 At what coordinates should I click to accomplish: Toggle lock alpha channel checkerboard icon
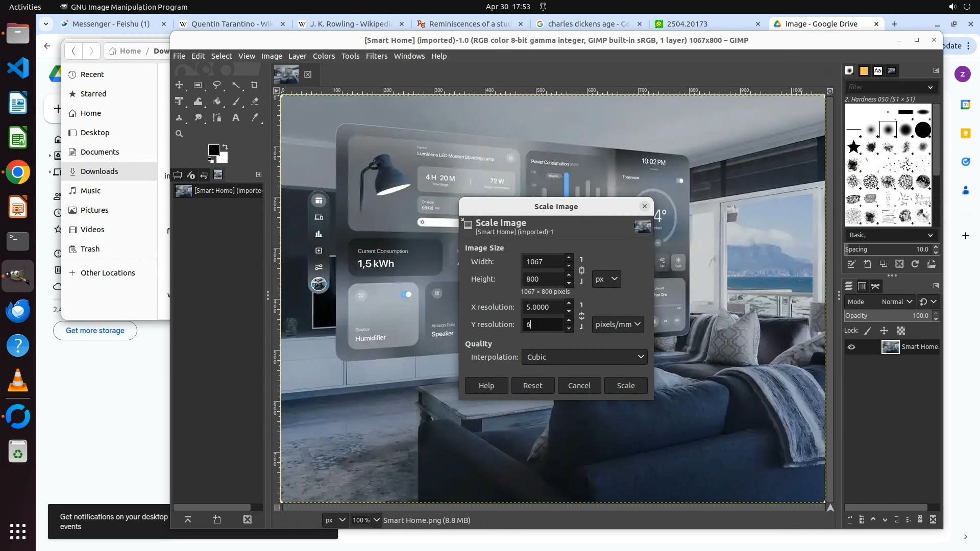901,331
